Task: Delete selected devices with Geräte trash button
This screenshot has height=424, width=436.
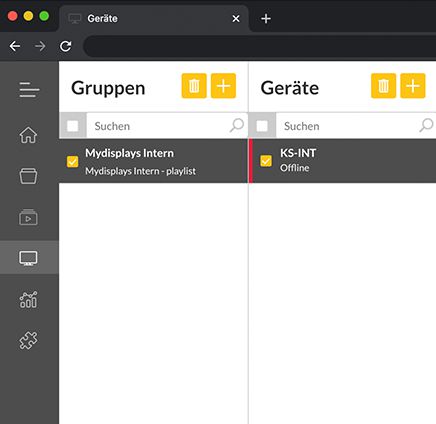Action: (383, 86)
